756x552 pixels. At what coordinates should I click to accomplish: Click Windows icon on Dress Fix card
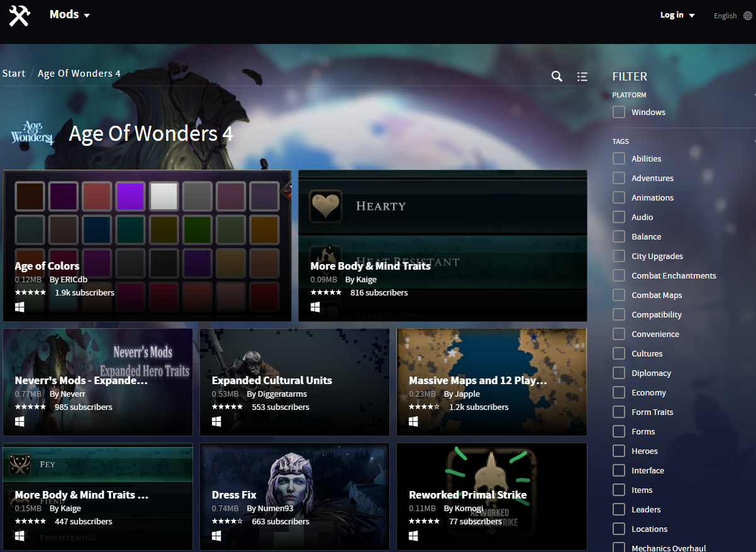(216, 536)
